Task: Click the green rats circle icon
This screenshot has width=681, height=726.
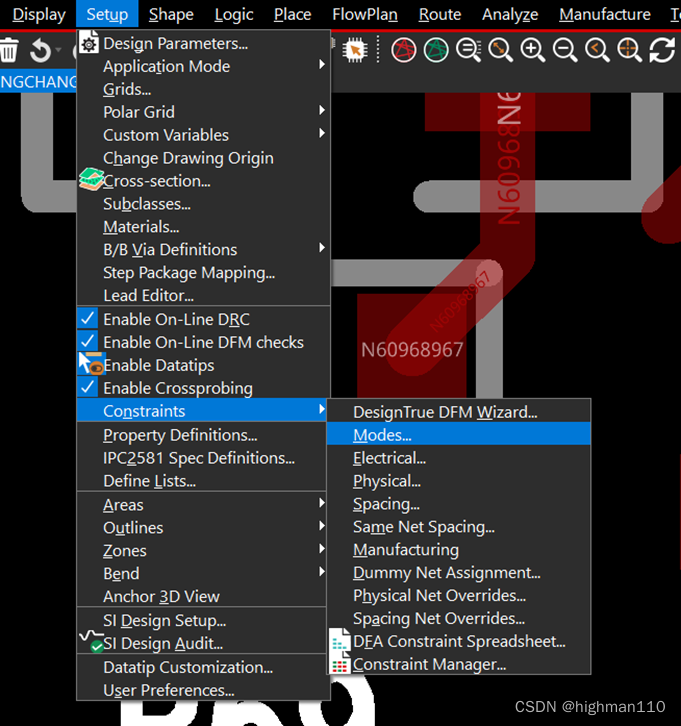Action: [436, 50]
